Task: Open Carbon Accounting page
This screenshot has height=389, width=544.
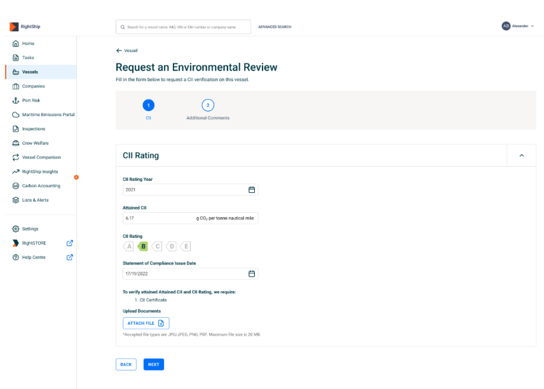Action: tap(41, 186)
